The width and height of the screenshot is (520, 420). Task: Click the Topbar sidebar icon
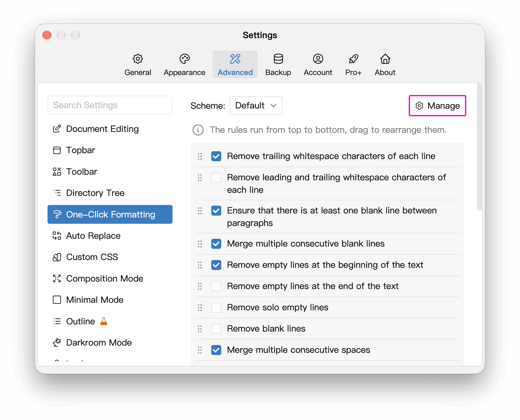pyautogui.click(x=57, y=150)
